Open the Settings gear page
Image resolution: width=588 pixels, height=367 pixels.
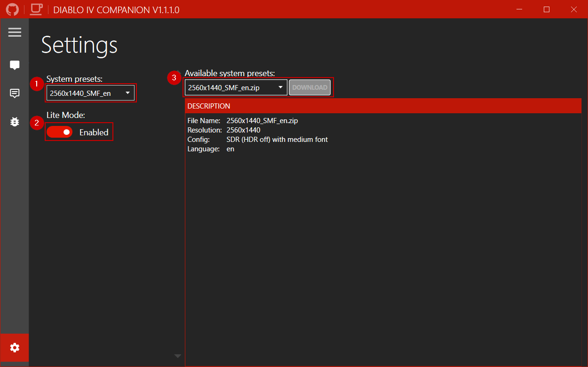click(x=15, y=348)
